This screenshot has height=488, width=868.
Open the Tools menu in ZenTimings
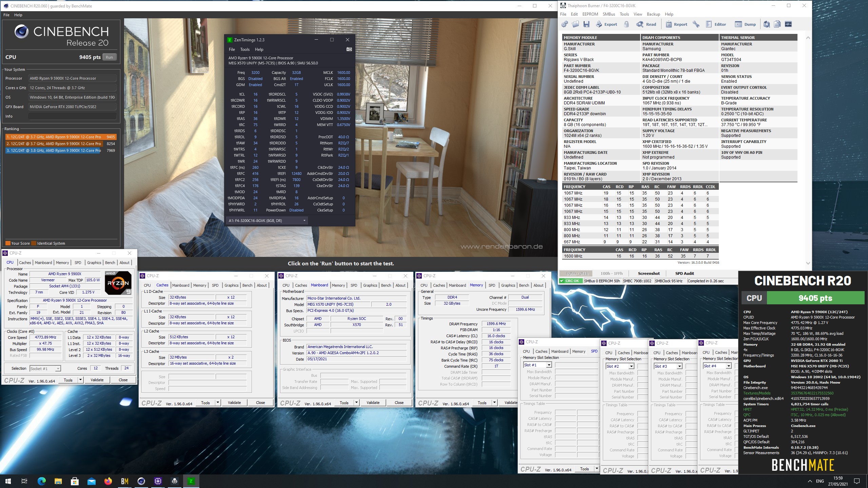pyautogui.click(x=245, y=49)
